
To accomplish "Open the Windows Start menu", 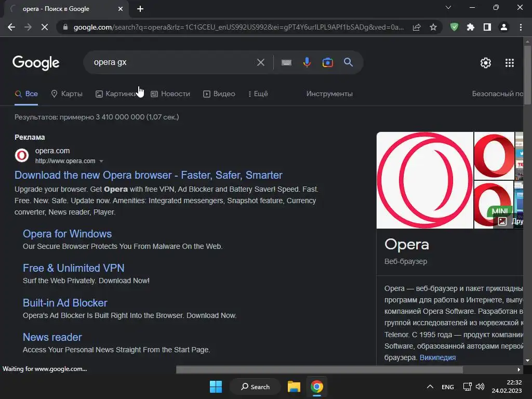I will click(216, 387).
